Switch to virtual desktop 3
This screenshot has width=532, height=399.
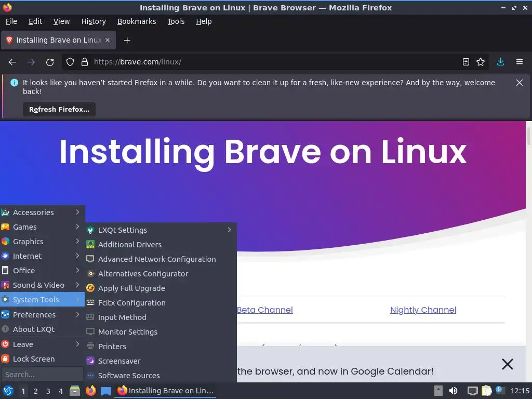click(x=48, y=391)
